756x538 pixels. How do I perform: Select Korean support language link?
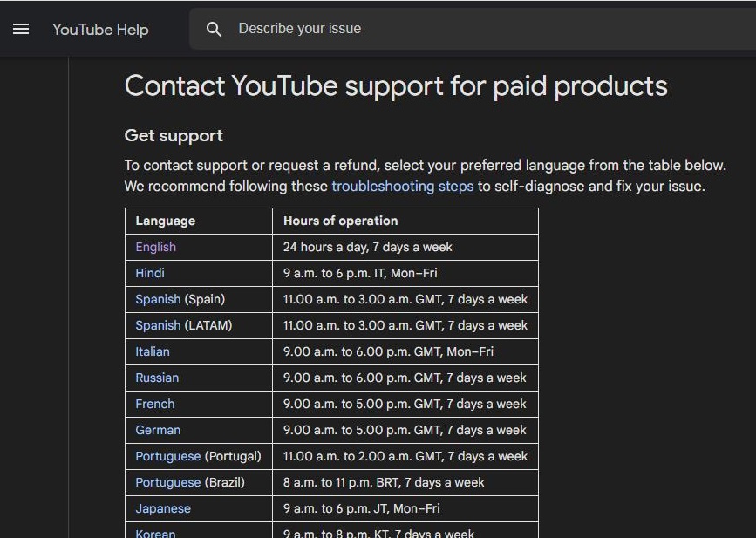155,533
